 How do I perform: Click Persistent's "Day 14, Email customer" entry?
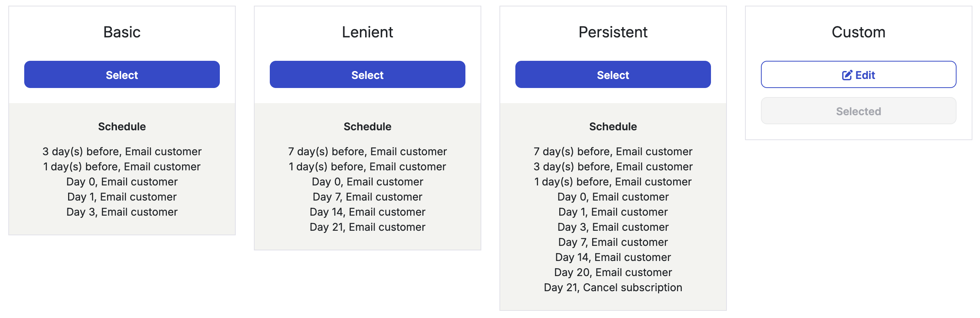coord(613,257)
